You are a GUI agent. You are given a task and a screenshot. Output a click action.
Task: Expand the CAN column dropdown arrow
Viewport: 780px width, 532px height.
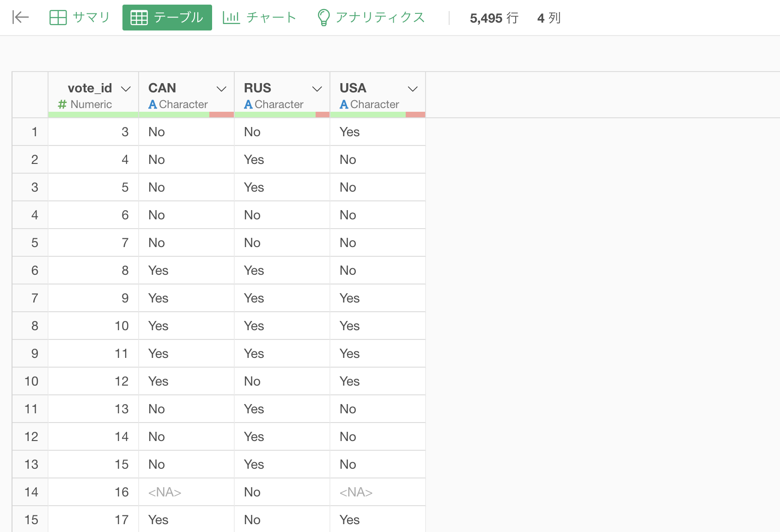[221, 89]
